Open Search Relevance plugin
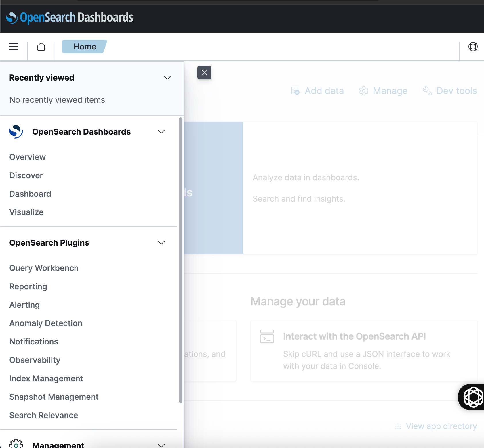The width and height of the screenshot is (484, 448). point(44,415)
